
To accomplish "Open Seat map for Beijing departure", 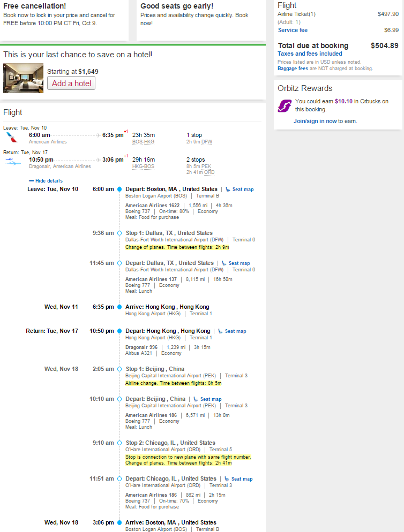I will tap(211, 399).
